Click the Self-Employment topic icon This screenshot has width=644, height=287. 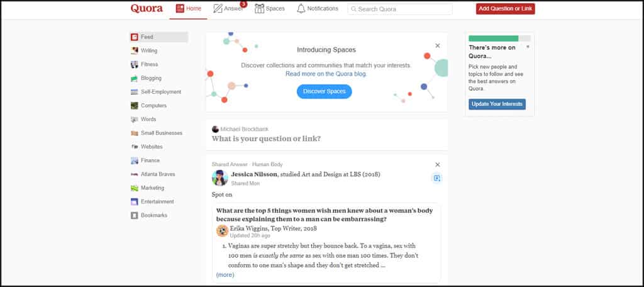click(x=135, y=92)
